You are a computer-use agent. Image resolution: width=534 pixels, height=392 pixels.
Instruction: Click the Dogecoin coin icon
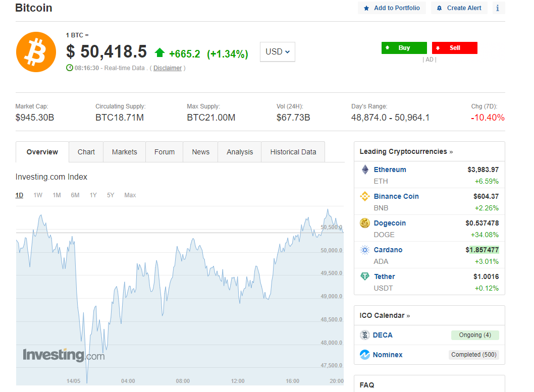click(x=365, y=223)
